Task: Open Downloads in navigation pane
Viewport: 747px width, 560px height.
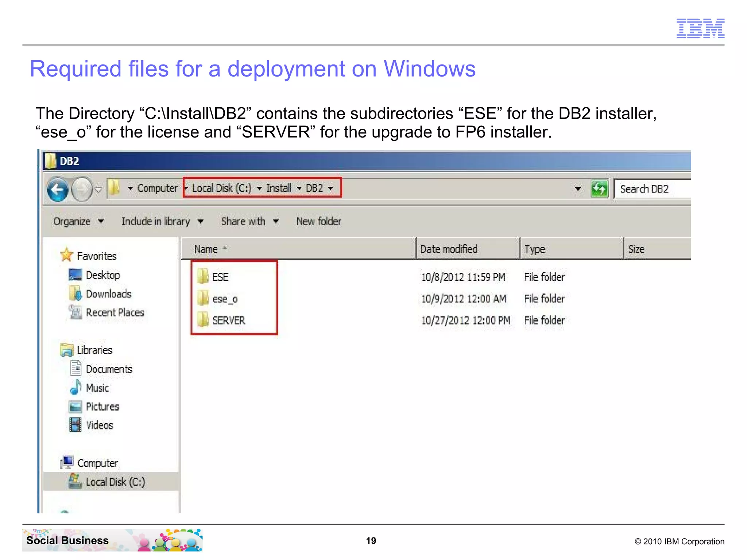Action: [108, 294]
